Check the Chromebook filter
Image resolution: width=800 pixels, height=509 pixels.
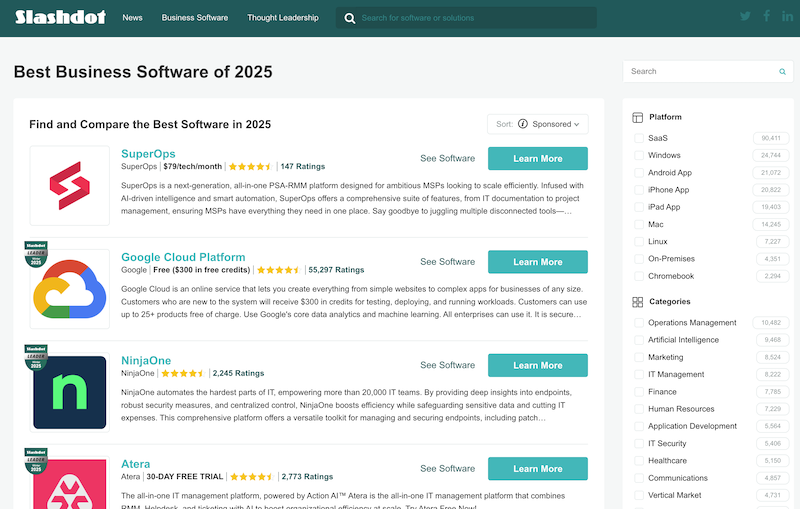pyautogui.click(x=638, y=276)
